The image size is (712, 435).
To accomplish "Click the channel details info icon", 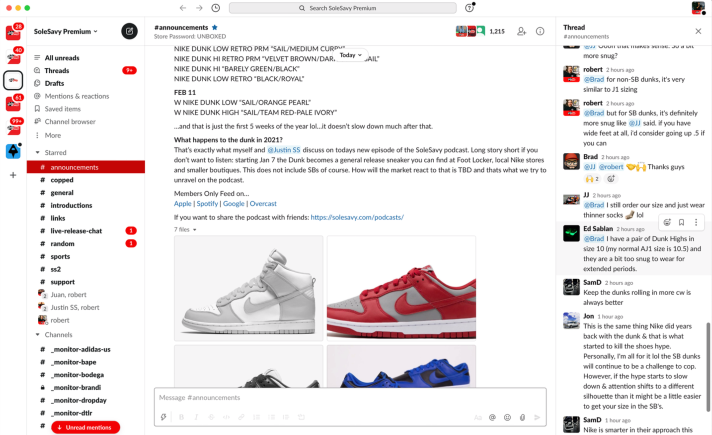I will coord(539,32).
